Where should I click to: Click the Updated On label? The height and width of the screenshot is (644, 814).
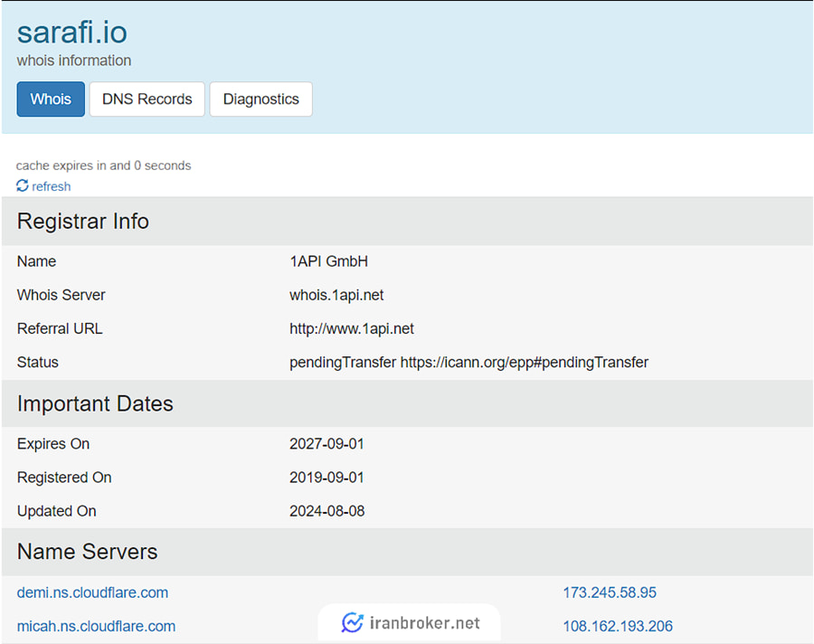[57, 511]
